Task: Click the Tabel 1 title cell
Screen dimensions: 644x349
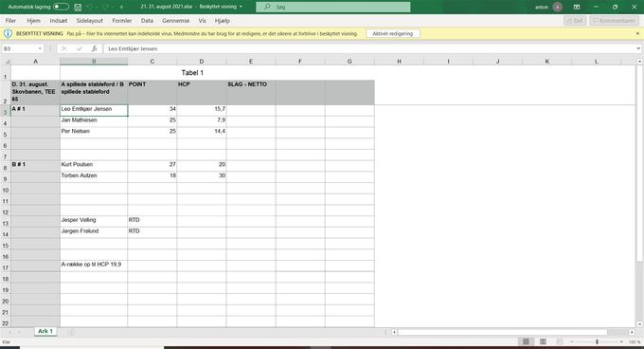Action: click(x=192, y=73)
